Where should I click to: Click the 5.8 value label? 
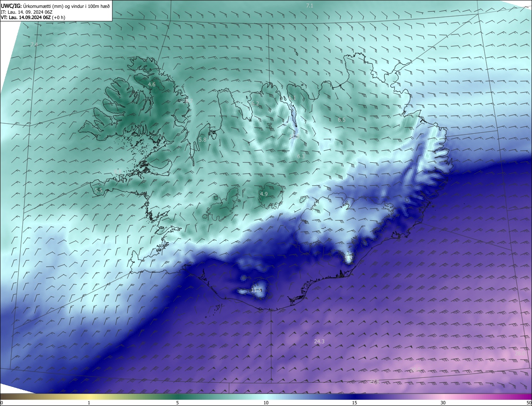(x=202, y=140)
